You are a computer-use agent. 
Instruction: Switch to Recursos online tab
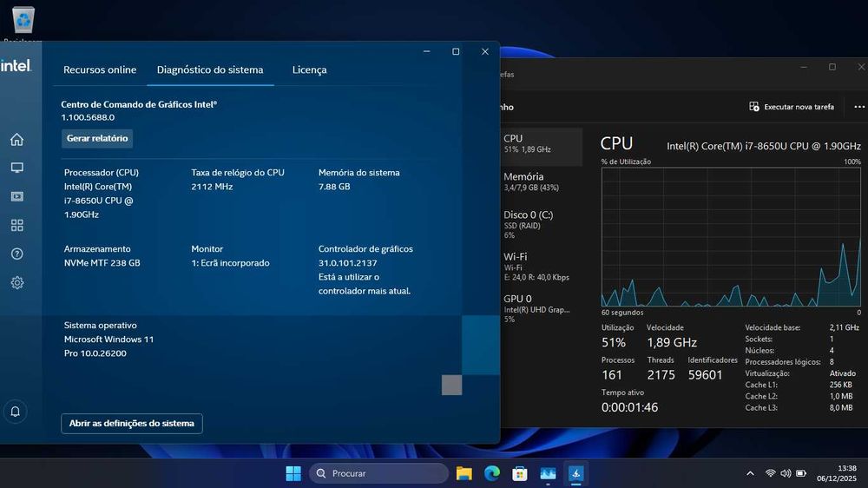(x=100, y=69)
